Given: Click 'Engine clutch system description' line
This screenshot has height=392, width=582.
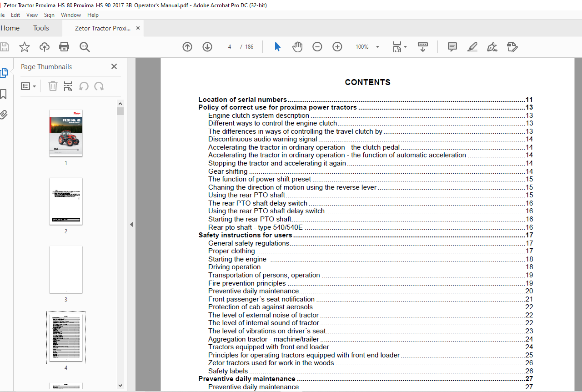Looking at the screenshot, I should click(371, 116).
